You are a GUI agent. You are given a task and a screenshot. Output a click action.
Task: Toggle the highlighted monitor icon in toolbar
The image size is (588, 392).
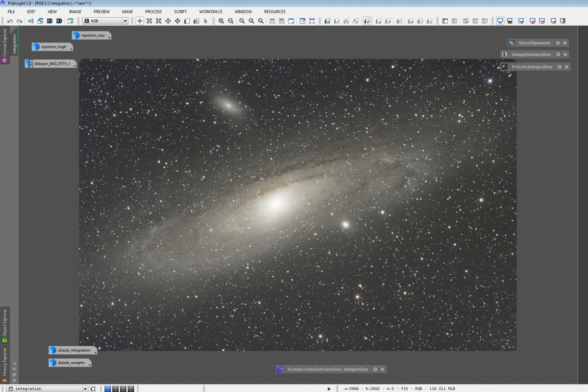pyautogui.click(x=500, y=21)
